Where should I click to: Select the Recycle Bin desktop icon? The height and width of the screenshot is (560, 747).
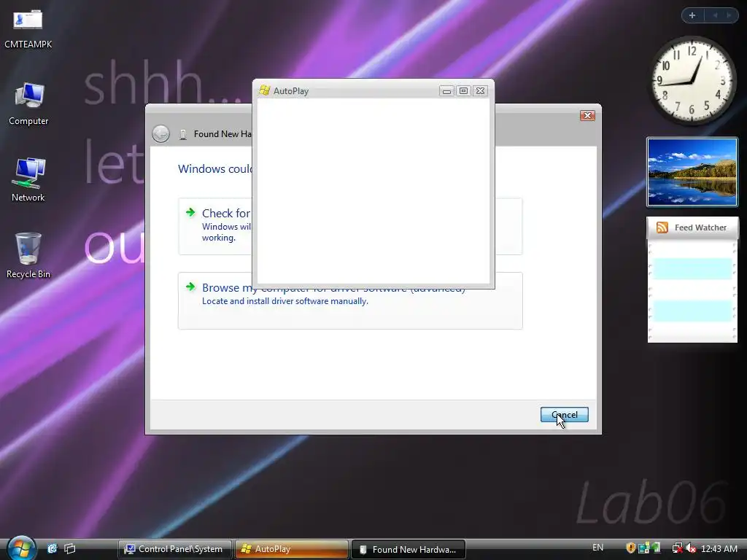click(28, 256)
